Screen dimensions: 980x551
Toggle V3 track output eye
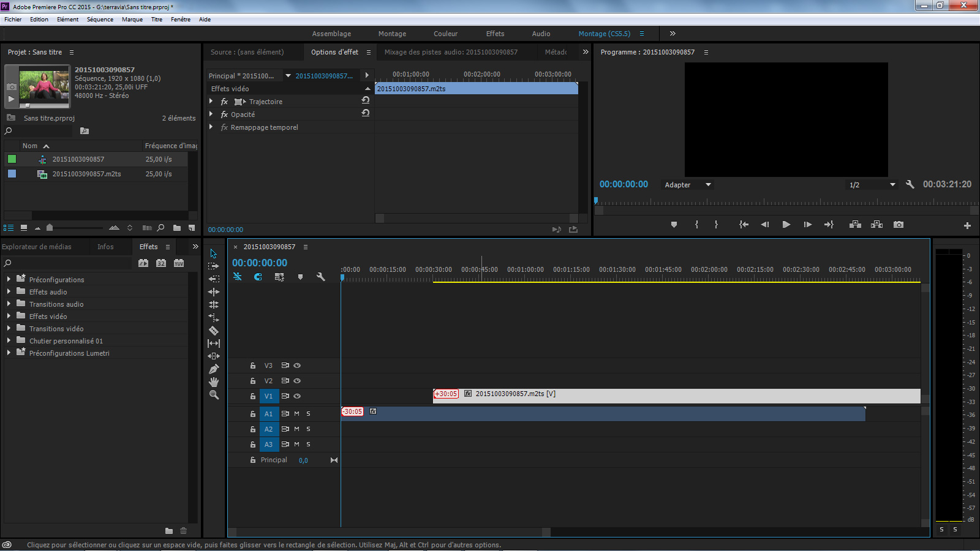tap(297, 365)
